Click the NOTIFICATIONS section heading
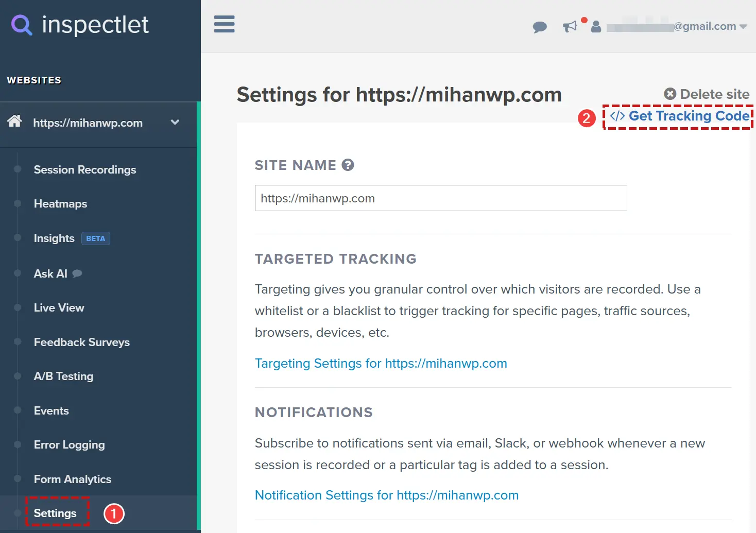This screenshot has height=533, width=756. (x=314, y=412)
